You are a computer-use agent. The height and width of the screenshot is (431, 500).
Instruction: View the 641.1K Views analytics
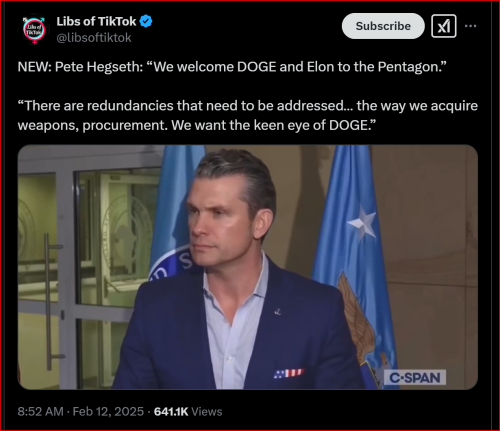188,412
